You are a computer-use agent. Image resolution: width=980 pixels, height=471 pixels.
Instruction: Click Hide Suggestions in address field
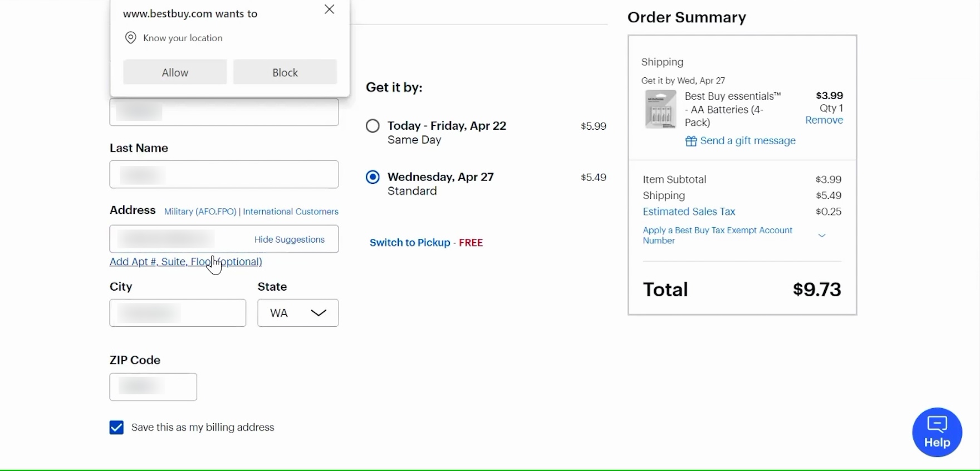click(x=289, y=239)
